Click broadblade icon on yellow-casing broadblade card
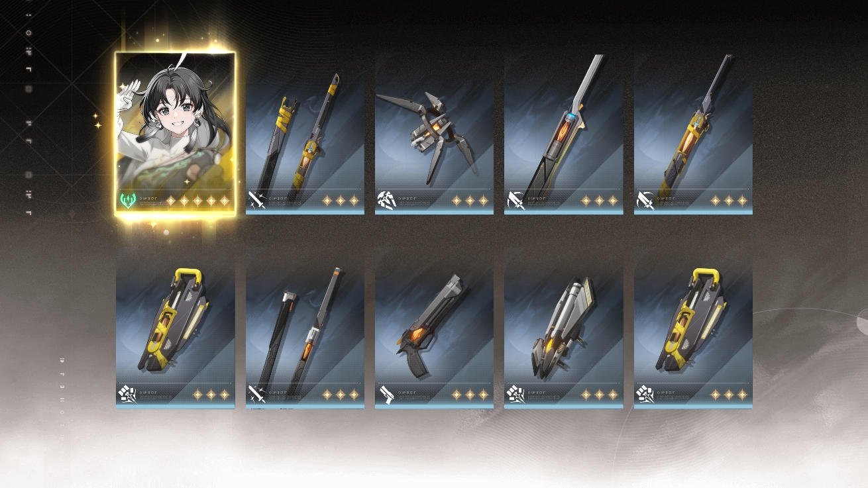868x488 pixels. click(x=645, y=200)
